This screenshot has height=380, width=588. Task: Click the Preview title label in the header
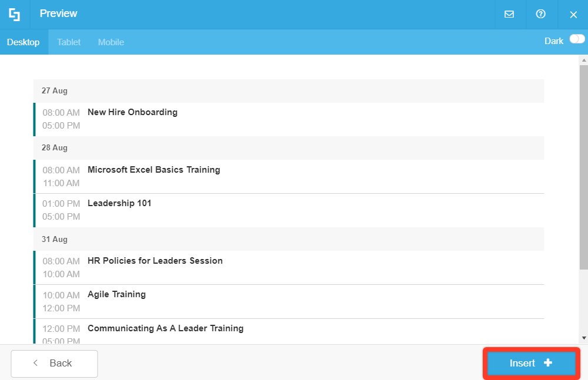tap(58, 14)
